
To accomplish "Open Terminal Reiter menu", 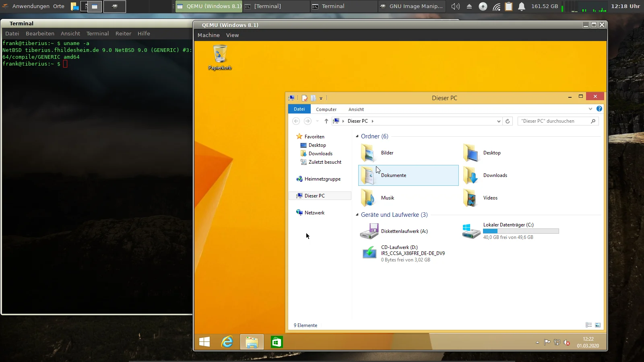I will click(123, 33).
